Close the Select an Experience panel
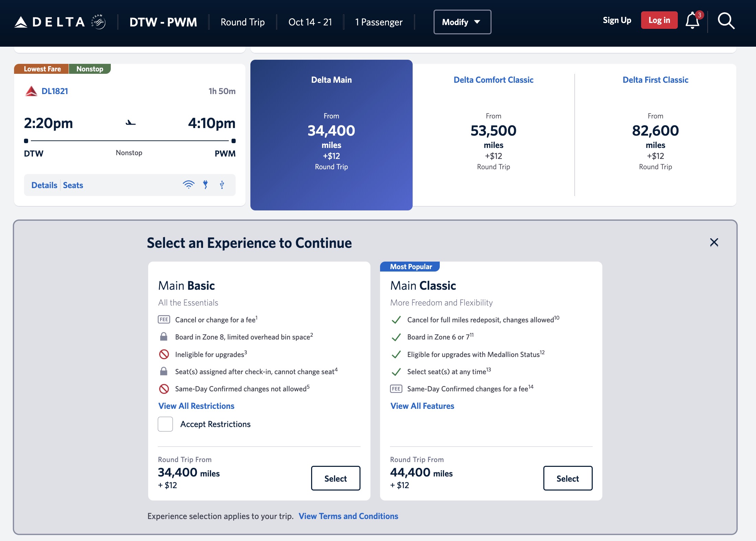 point(714,242)
